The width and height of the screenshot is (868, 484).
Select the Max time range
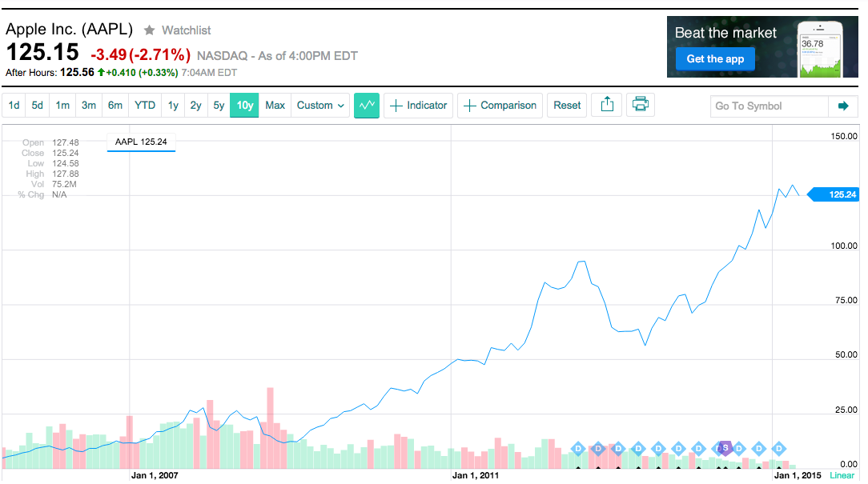[x=275, y=105]
